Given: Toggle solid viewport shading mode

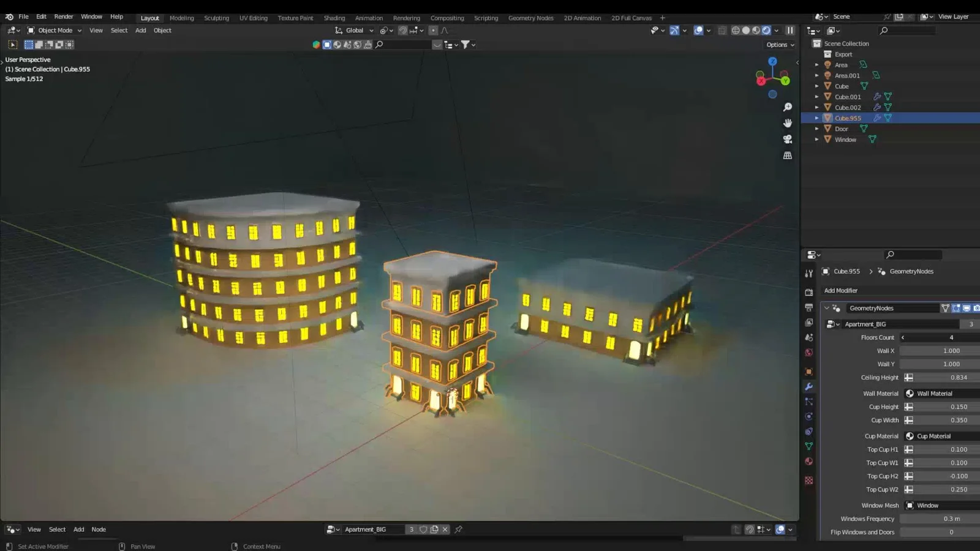Looking at the screenshot, I should (746, 30).
